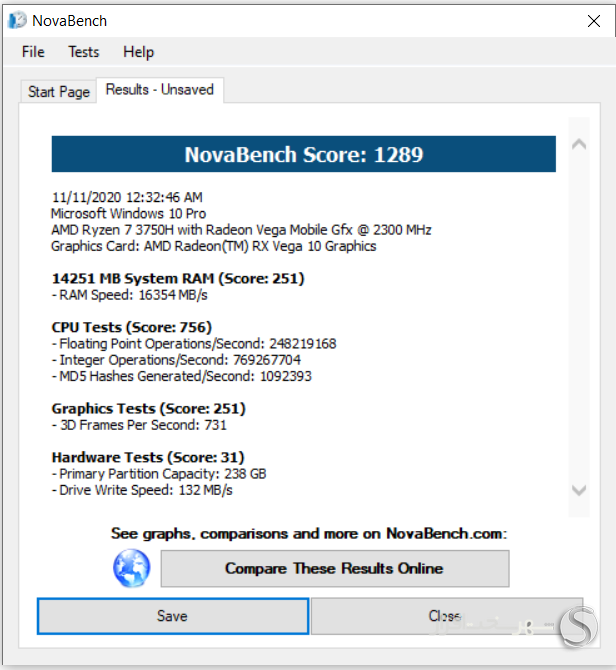Click the globe icon beside Compare button

(132, 568)
